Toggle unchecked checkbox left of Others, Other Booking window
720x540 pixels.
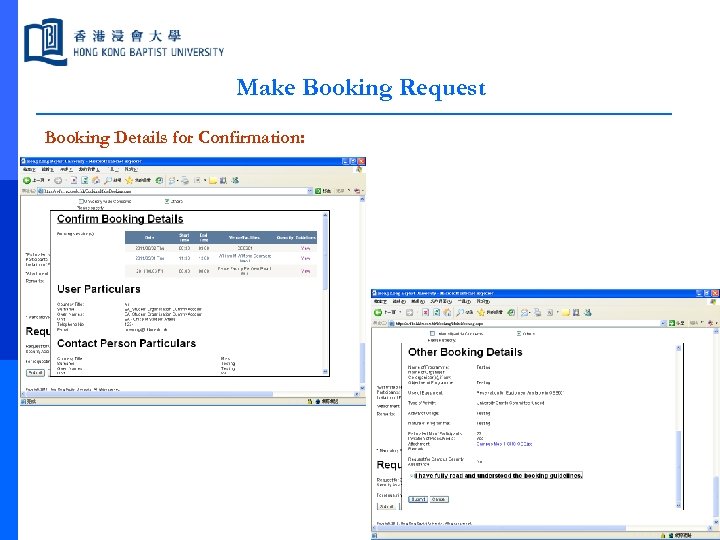[433, 333]
